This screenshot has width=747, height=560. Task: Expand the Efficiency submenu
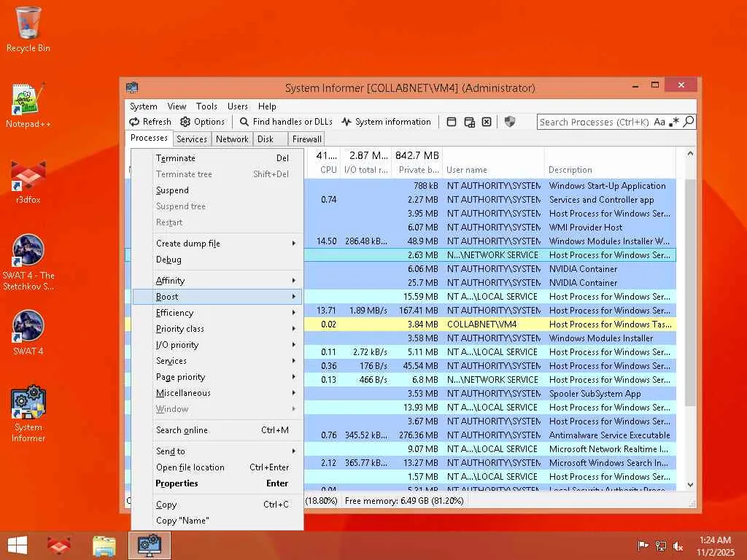click(x=217, y=313)
